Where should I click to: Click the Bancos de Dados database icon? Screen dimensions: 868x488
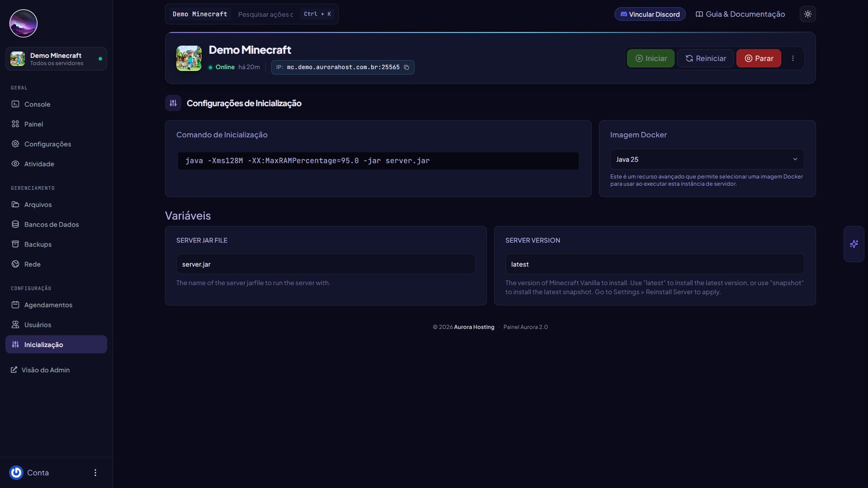pyautogui.click(x=15, y=224)
